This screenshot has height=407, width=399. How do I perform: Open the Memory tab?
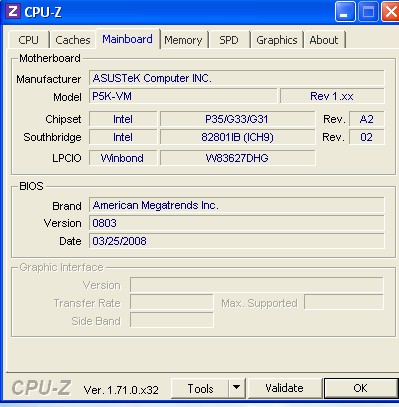pyautogui.click(x=183, y=40)
